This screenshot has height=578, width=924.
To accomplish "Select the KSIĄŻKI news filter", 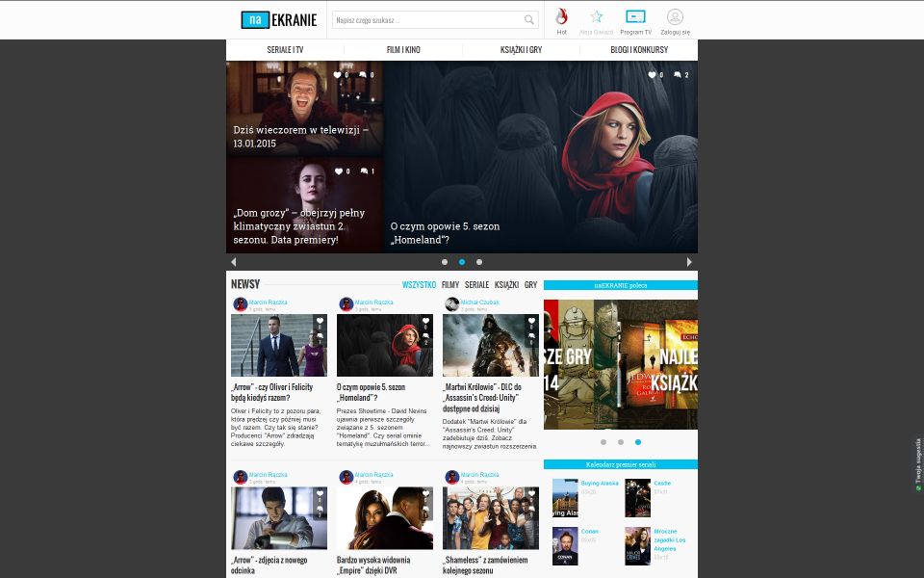I will [x=507, y=285].
